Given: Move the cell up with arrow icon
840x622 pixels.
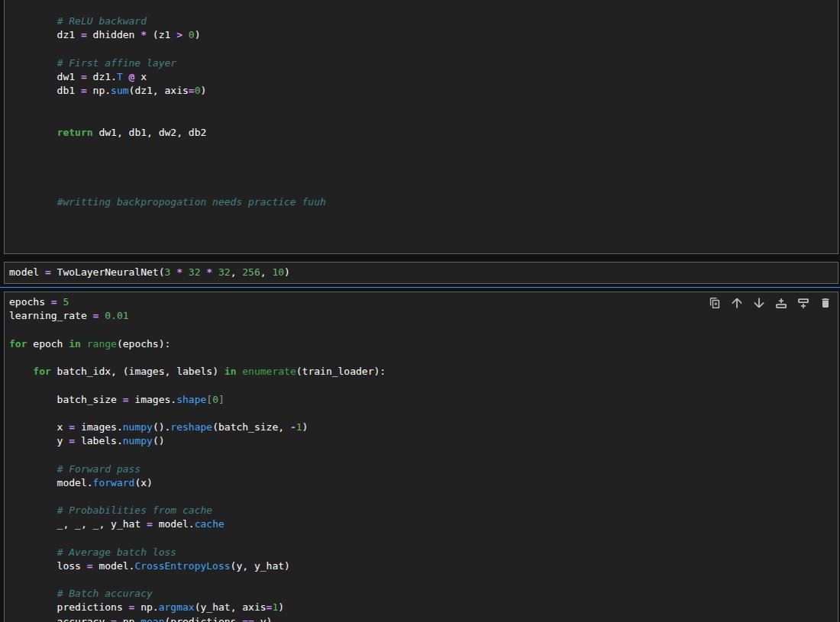Looking at the screenshot, I should coord(737,303).
